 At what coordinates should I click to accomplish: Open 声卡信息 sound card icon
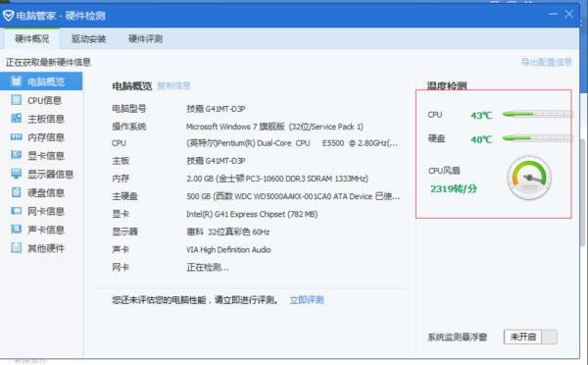click(16, 229)
